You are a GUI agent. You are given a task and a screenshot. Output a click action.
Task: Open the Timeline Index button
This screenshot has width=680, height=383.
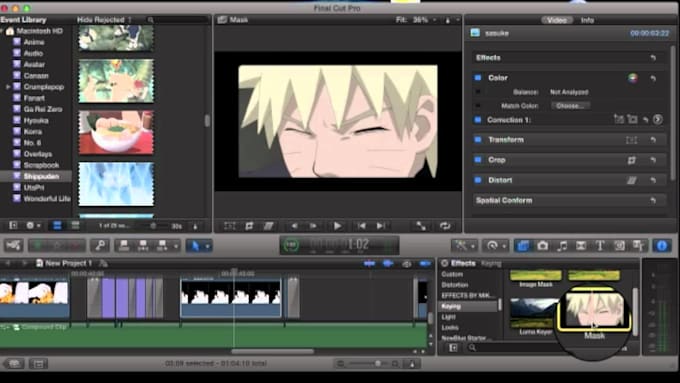[38, 363]
